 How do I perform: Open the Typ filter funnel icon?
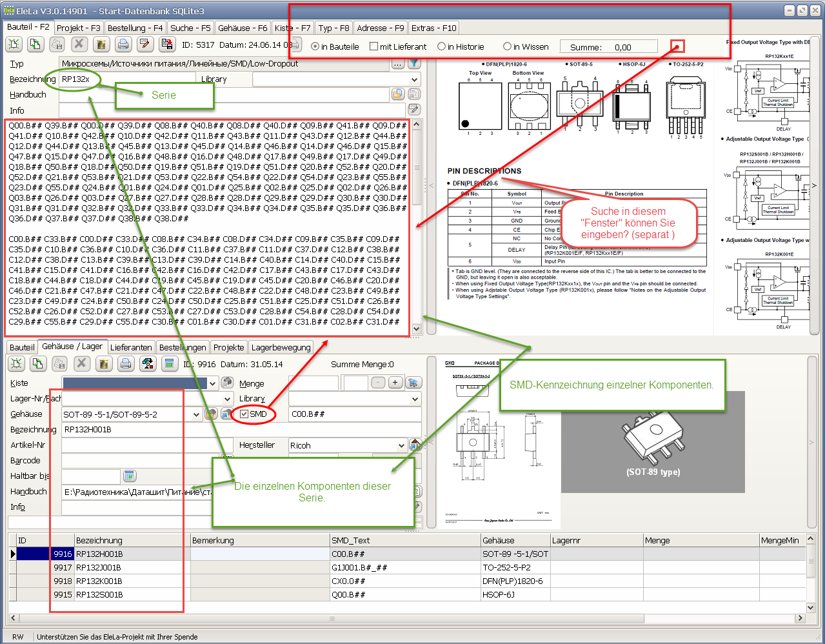pos(415,63)
